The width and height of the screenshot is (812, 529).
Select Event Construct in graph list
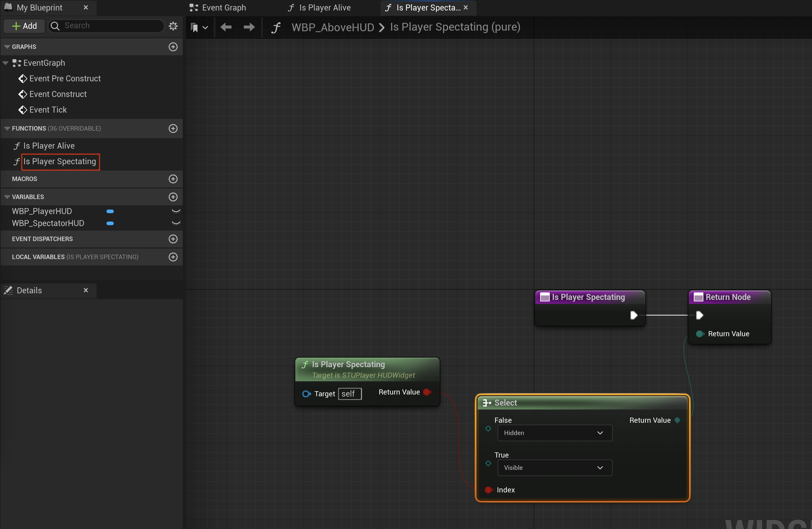click(58, 94)
